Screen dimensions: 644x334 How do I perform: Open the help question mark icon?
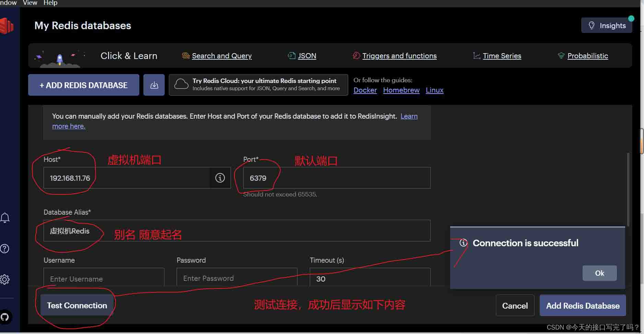pos(4,249)
